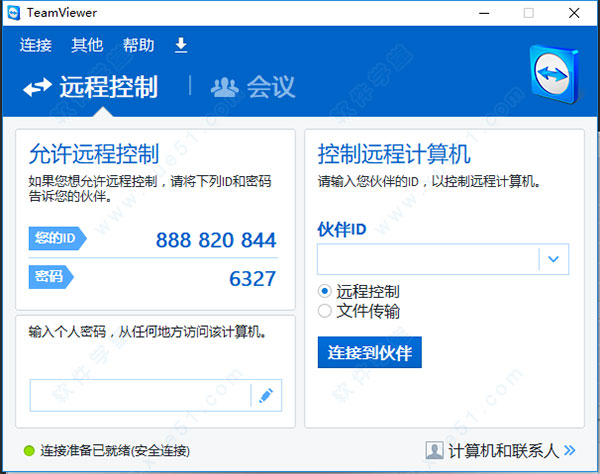Click the password value 6327
Screen dimensions: 600x474
click(252, 279)
